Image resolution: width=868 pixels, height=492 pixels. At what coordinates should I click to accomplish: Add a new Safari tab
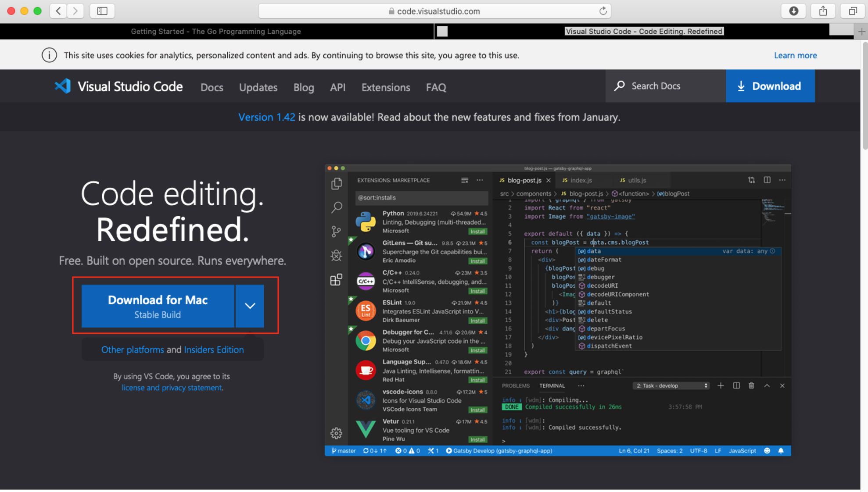coord(861,32)
